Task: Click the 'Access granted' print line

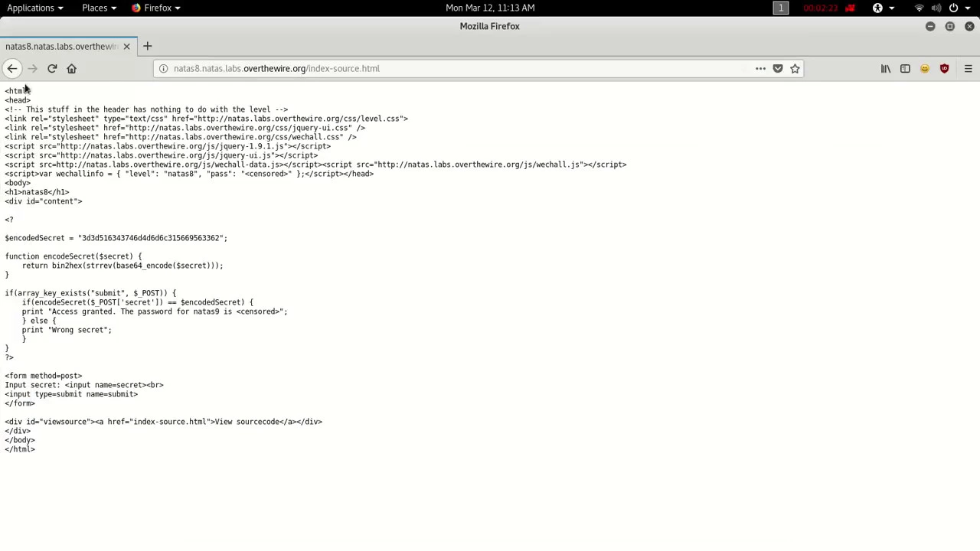Action: point(155,311)
